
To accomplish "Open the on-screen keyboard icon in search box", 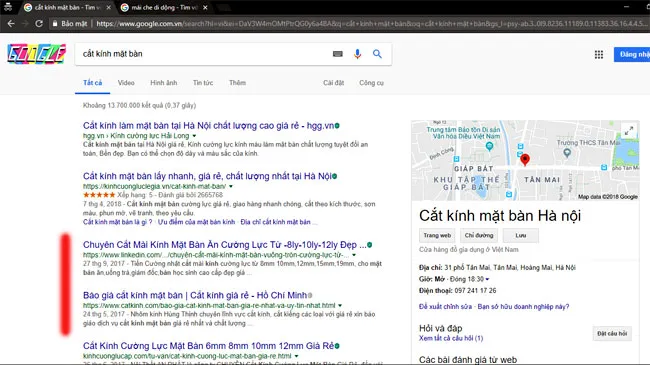I will pyautogui.click(x=338, y=54).
